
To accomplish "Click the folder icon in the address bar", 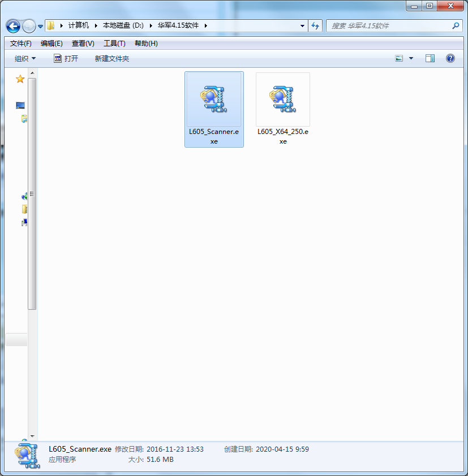I will (x=50, y=26).
